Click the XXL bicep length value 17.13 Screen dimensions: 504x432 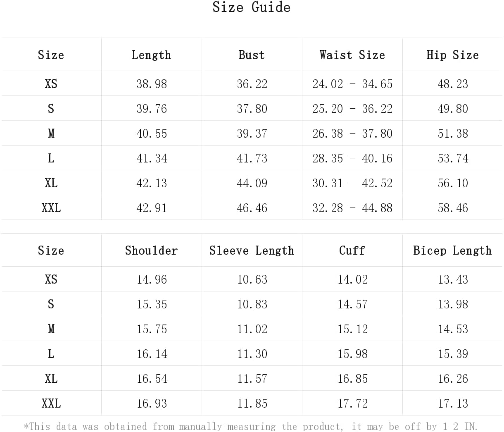453,403
